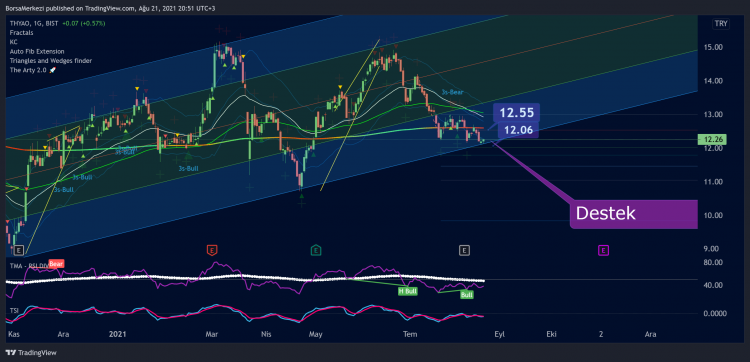Viewport: 750px width, 362px height.
Task: Click Triangles and Wedges finder label
Action: point(51,61)
